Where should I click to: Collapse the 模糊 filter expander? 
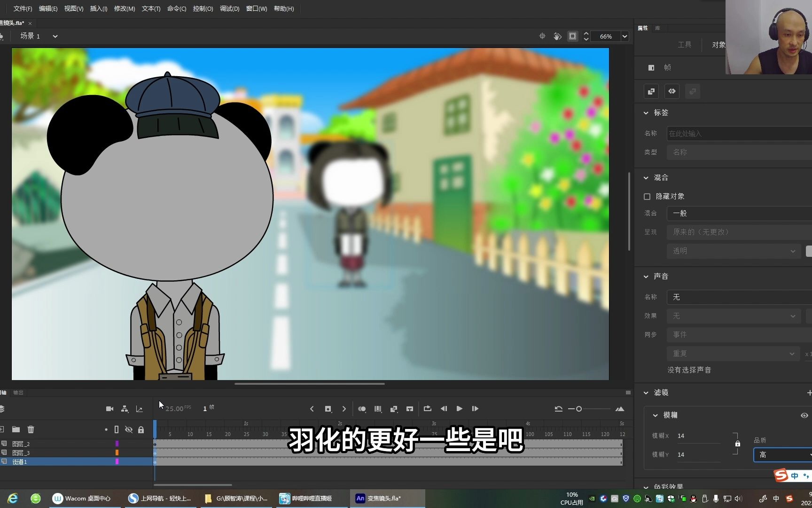point(655,415)
